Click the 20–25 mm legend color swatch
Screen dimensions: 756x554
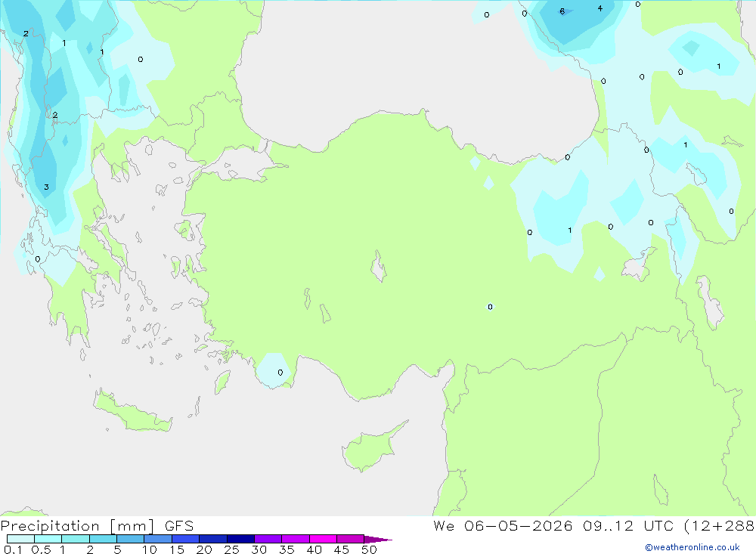(213, 539)
